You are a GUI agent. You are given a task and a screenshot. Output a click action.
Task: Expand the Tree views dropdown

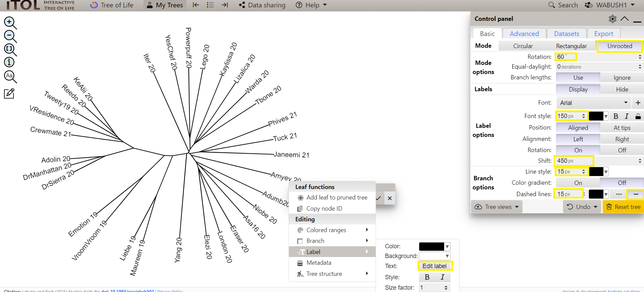(x=497, y=207)
